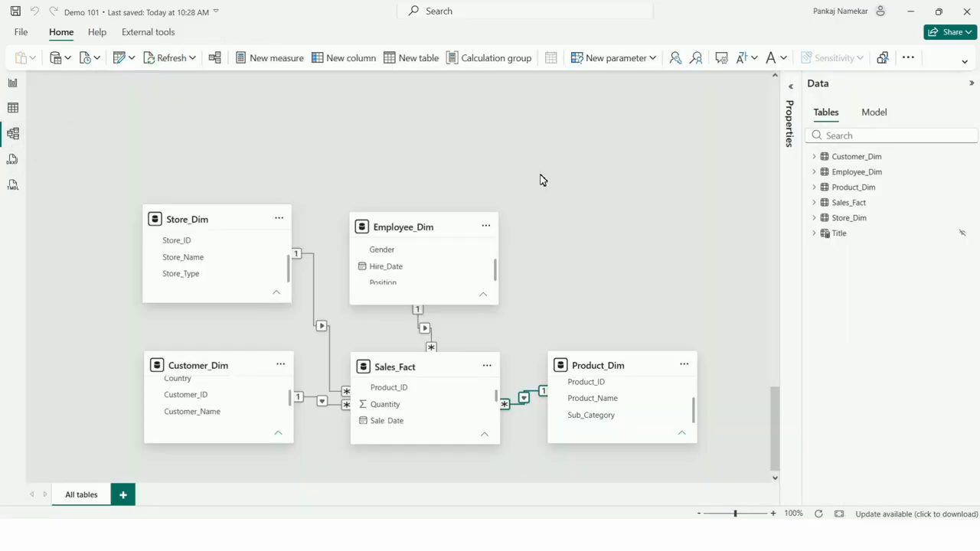Click the Manage roles icon in the ribbon
980x551 pixels.
(x=675, y=58)
